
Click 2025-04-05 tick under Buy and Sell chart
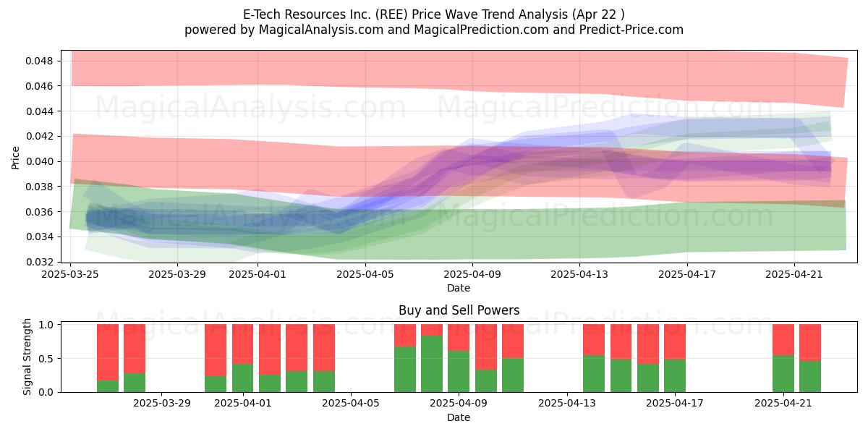[351, 404]
